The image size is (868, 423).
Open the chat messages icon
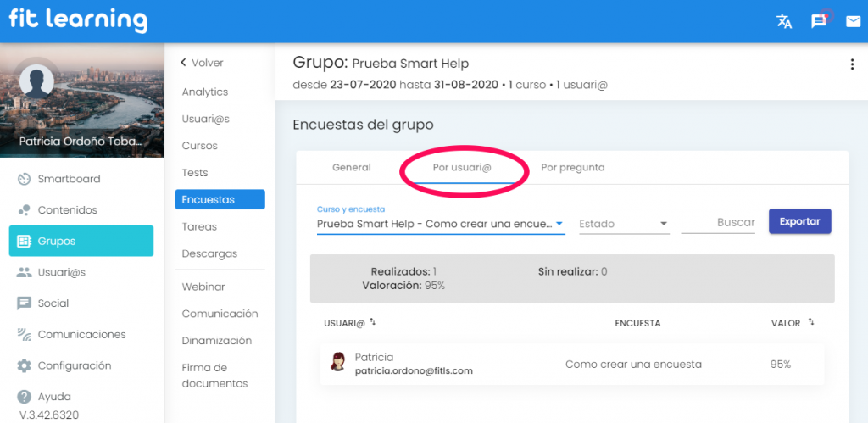point(819,21)
